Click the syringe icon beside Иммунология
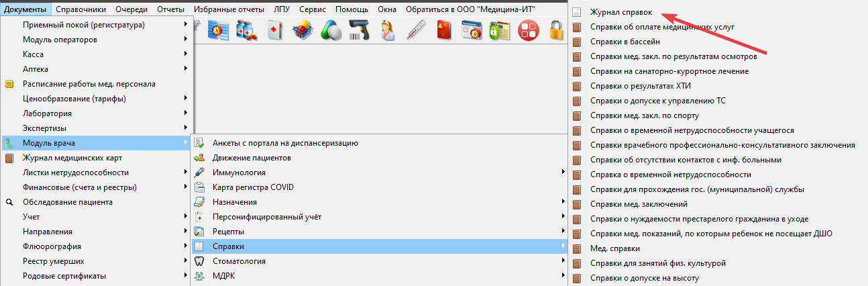The image size is (868, 286). (199, 173)
